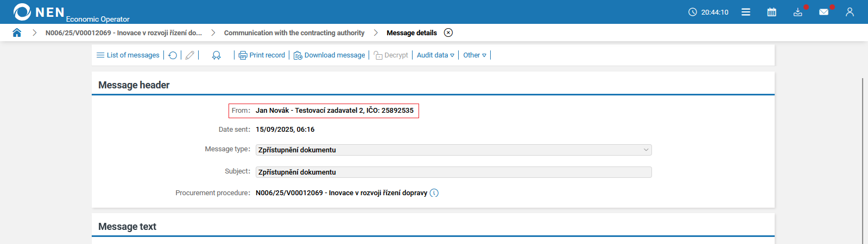Open the messages envelope icon

(823, 12)
